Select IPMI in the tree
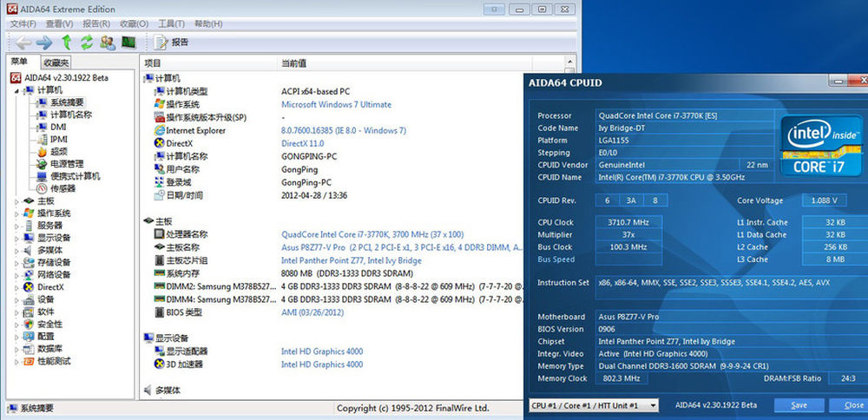The image size is (868, 420). pos(59,139)
